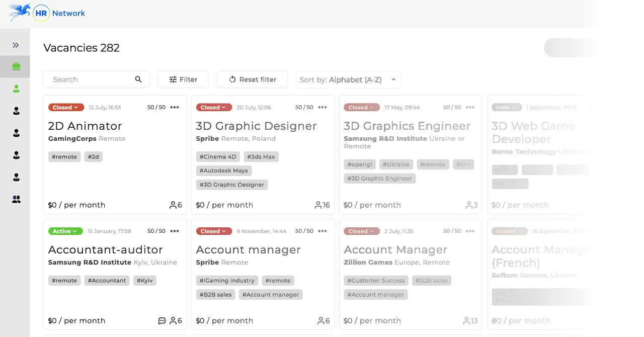
Task: Open the 2D Animator vacancy
Action: click(x=85, y=126)
